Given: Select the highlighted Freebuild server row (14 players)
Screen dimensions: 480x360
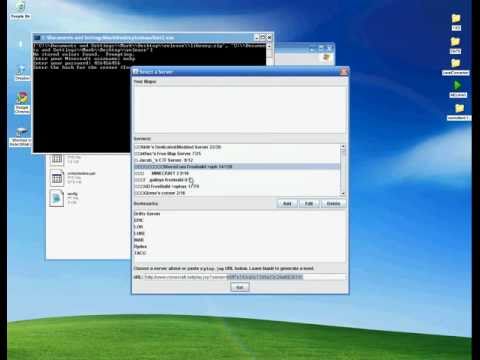Looking at the screenshot, I should [x=237, y=166].
